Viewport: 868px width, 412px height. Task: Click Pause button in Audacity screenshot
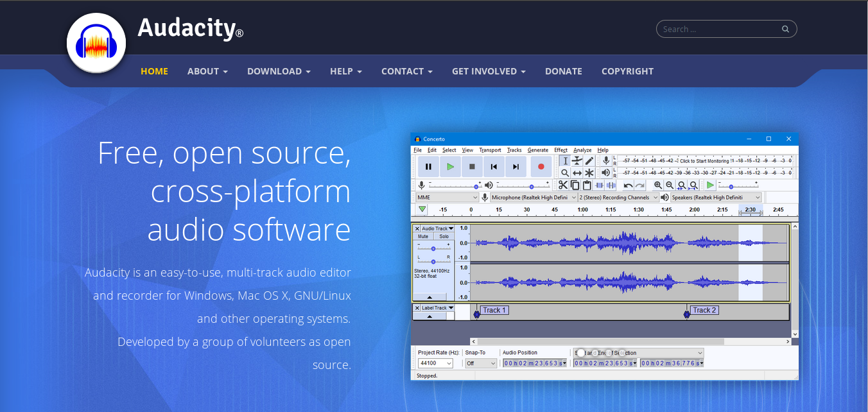click(x=428, y=167)
